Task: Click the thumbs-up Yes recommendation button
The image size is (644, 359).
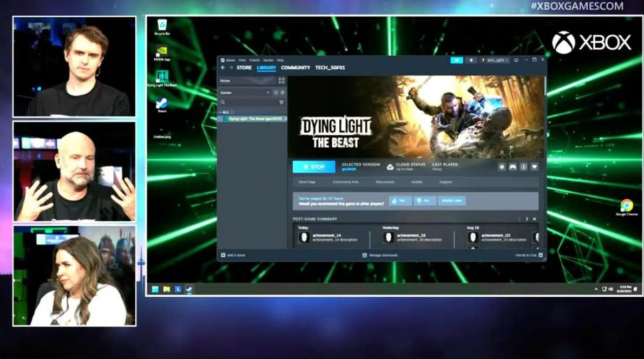Action: coord(400,200)
